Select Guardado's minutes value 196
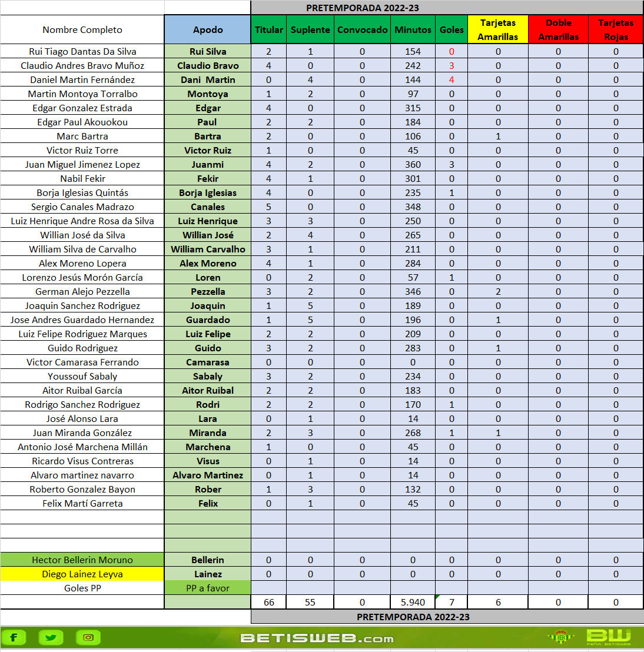Screen dimensions: 644x652 (413, 320)
